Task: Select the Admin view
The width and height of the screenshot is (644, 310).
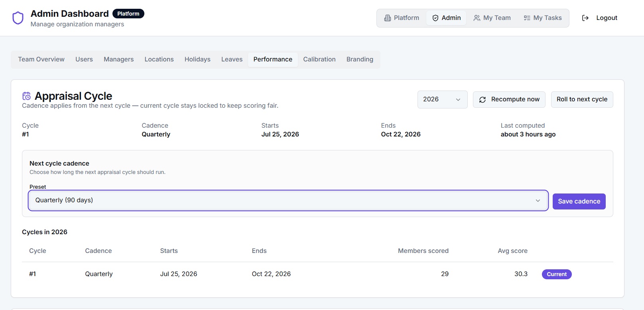Action: coord(446,18)
